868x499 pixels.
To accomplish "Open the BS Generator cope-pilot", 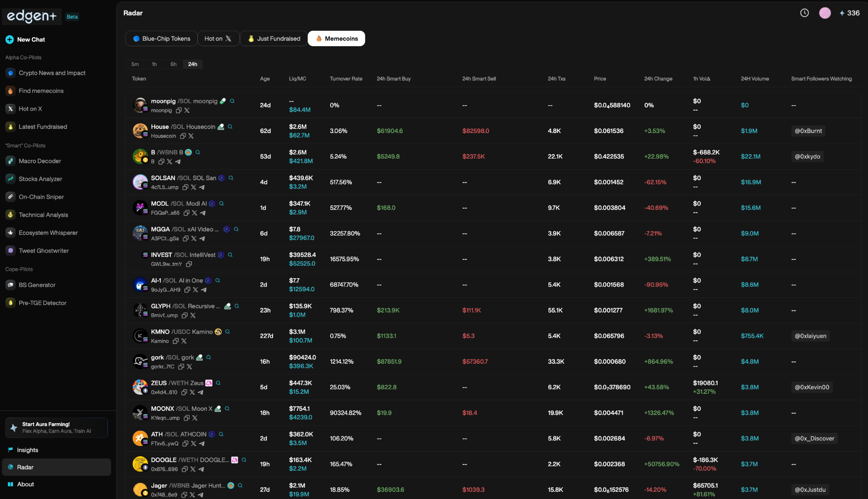I will pyautogui.click(x=36, y=284).
